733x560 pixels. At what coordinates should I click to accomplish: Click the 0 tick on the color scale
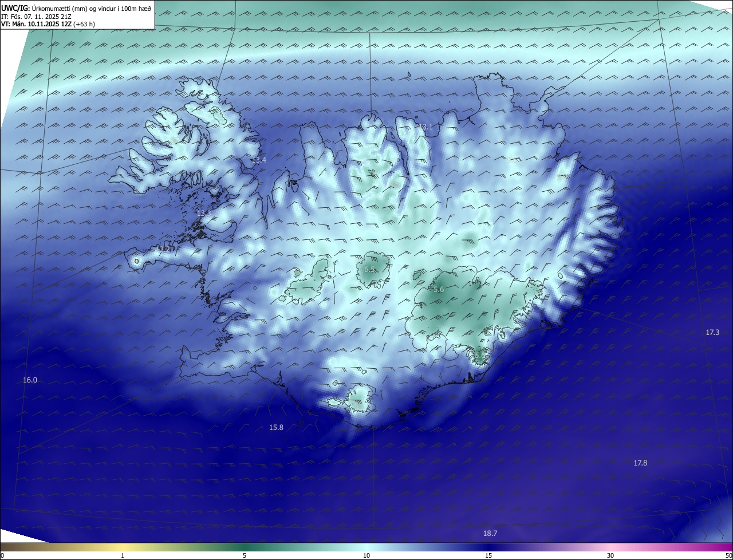tap(2, 555)
